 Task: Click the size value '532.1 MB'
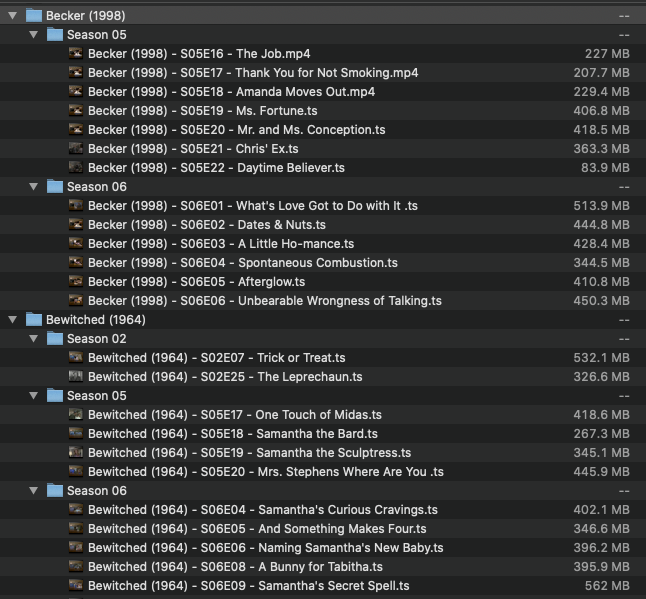pyautogui.click(x=602, y=358)
